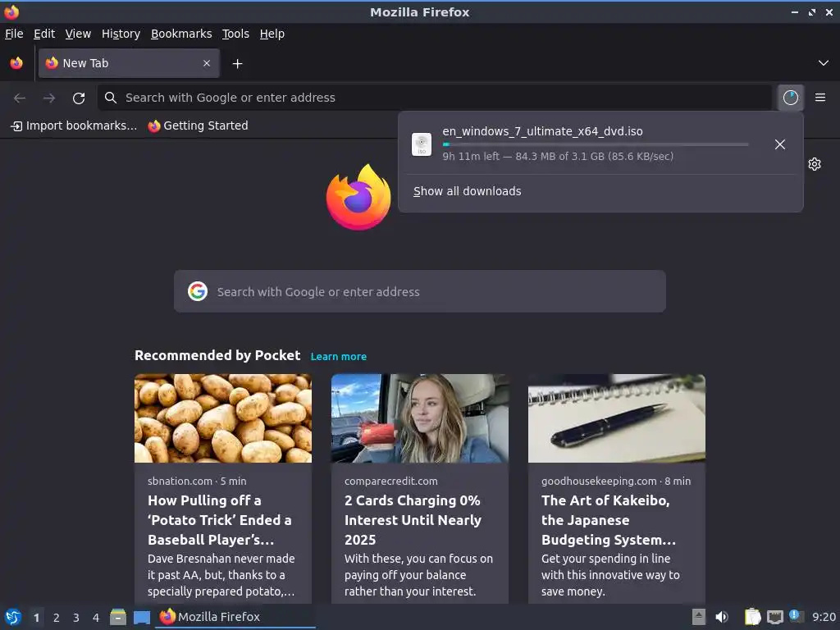
Task: Open the woman in car article thumbnail
Action: (x=420, y=418)
